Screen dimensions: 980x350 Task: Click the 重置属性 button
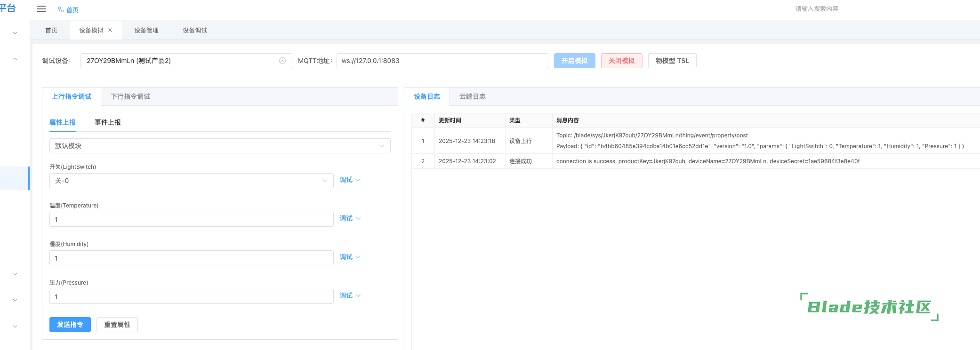tap(117, 325)
